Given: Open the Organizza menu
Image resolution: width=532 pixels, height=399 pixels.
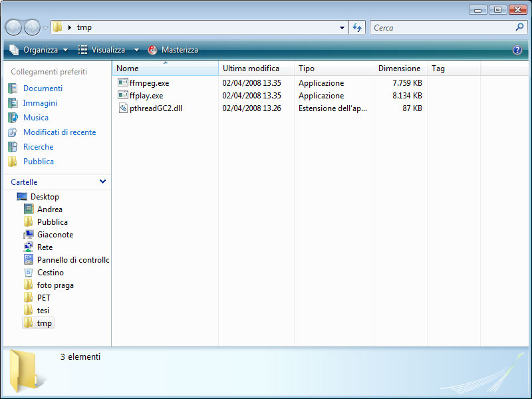Looking at the screenshot, I should pyautogui.click(x=39, y=50).
